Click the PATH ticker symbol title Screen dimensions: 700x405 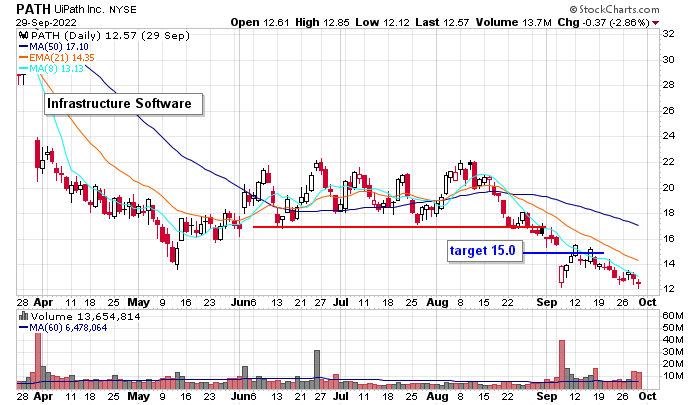[33, 8]
